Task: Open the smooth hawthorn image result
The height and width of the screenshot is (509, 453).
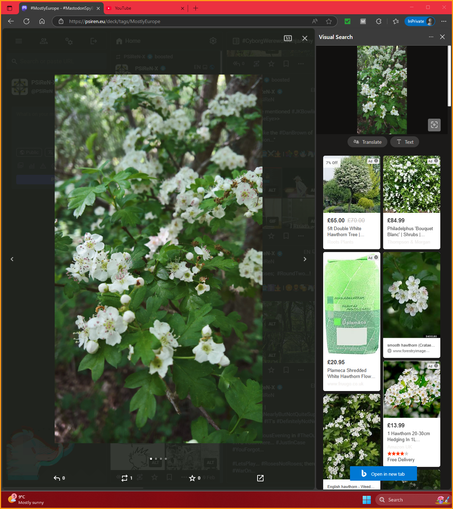Action: [x=412, y=305]
